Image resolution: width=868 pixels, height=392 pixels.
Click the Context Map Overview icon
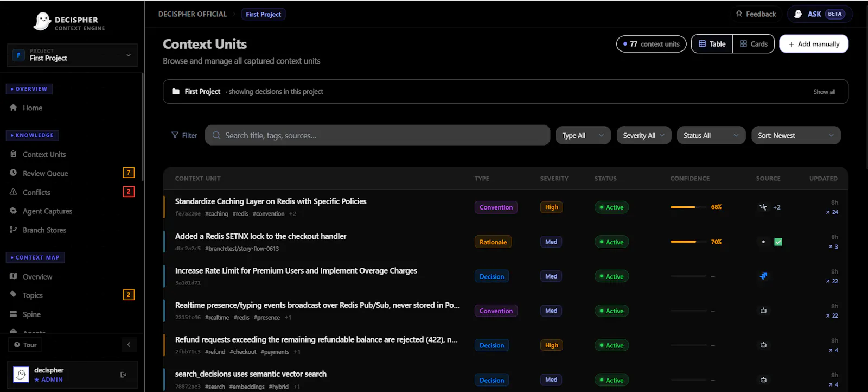14,276
